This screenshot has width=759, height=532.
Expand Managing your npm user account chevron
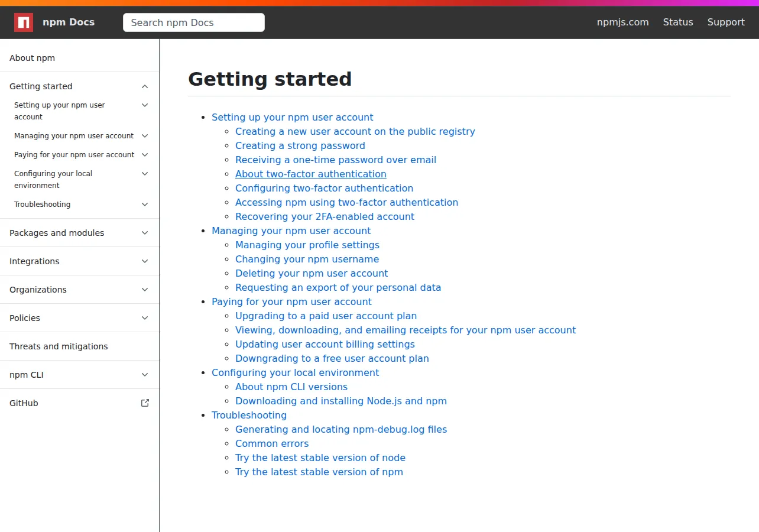[x=145, y=136]
